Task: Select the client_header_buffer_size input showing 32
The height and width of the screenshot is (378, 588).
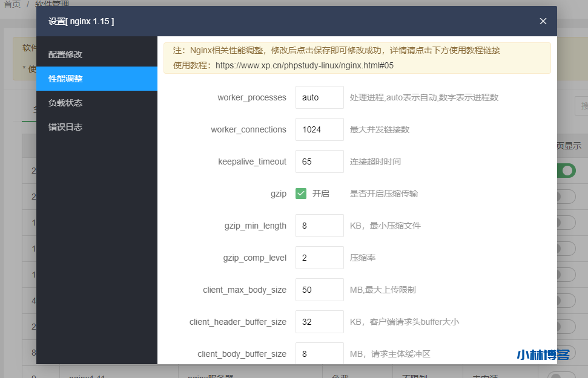Action: point(319,322)
